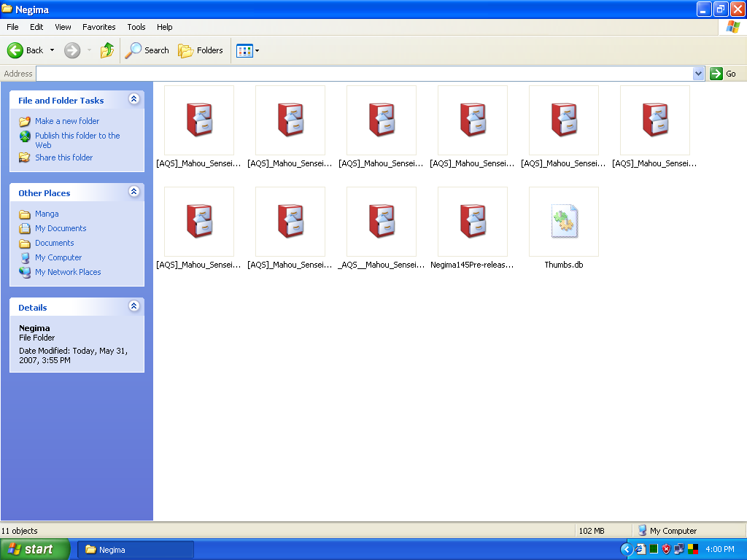This screenshot has width=747, height=560.
Task: Click the Share this folder icon
Action: [25, 157]
